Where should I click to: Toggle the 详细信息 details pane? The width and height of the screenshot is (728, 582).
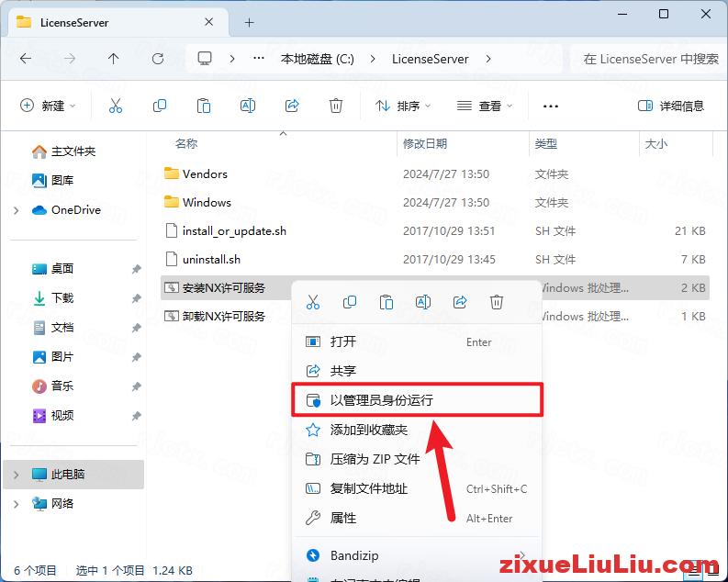click(x=671, y=106)
